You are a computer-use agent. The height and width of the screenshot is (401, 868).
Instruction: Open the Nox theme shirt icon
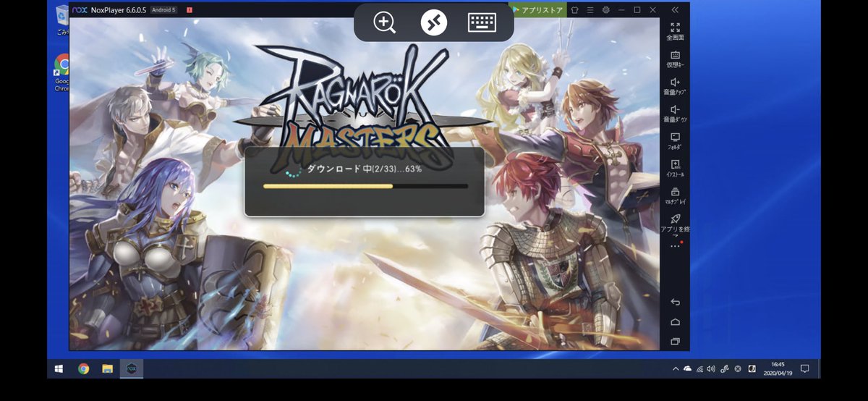click(574, 10)
